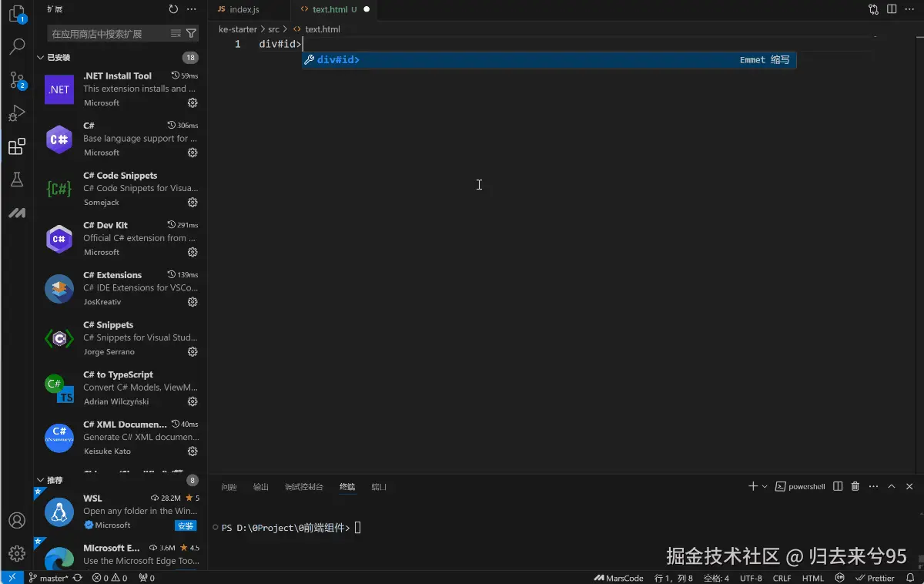Open the Manage gear in activity bar
924x584 pixels.
pos(17,554)
